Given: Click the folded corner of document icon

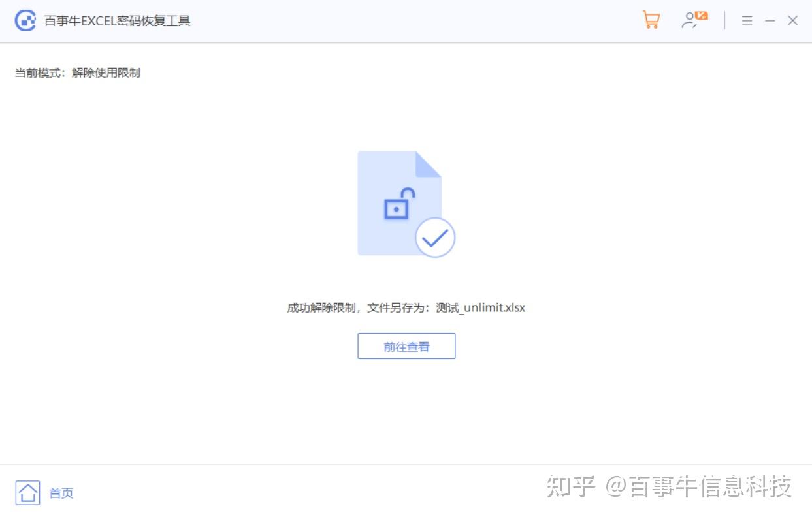Looking at the screenshot, I should [429, 165].
